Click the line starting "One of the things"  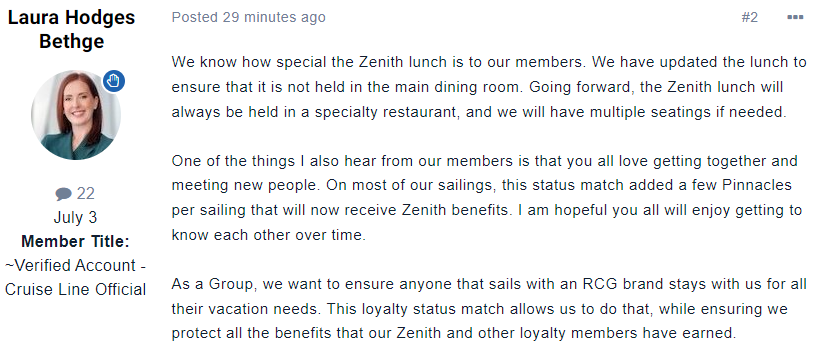[x=485, y=161]
